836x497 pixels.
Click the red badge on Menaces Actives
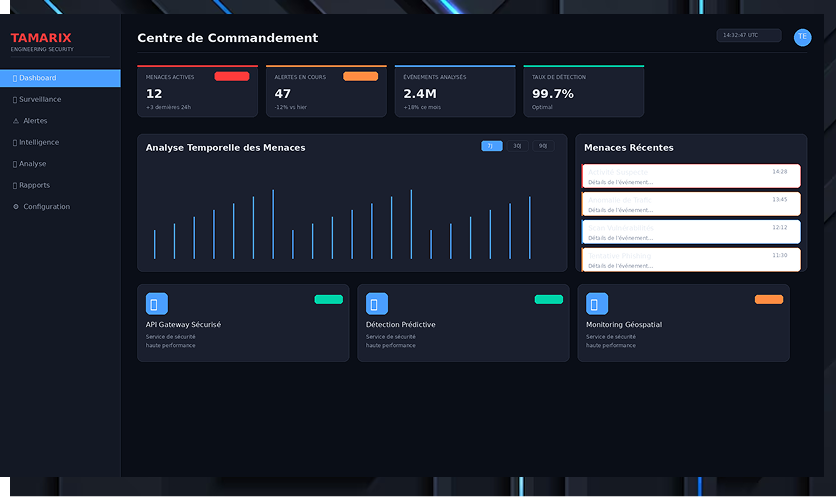[x=232, y=76]
